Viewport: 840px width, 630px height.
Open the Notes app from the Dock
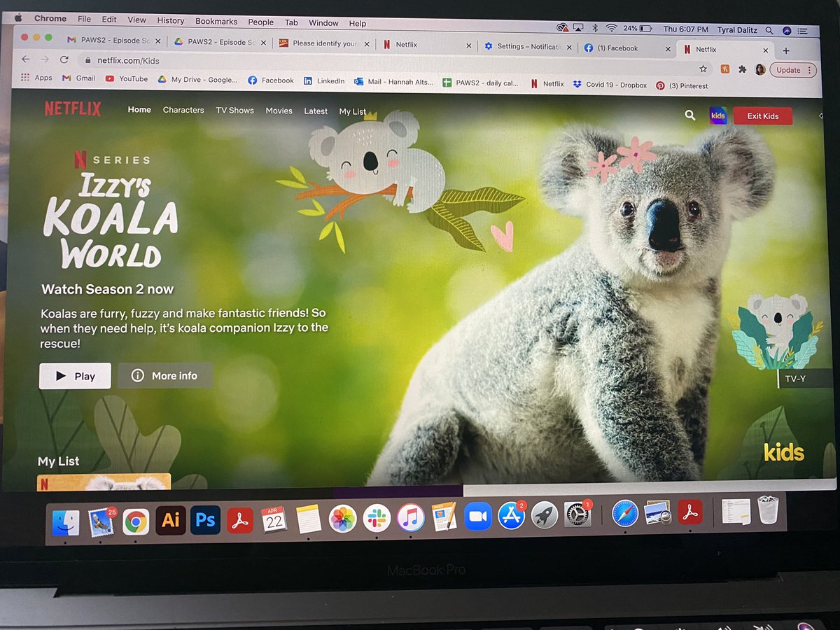pos(309,519)
